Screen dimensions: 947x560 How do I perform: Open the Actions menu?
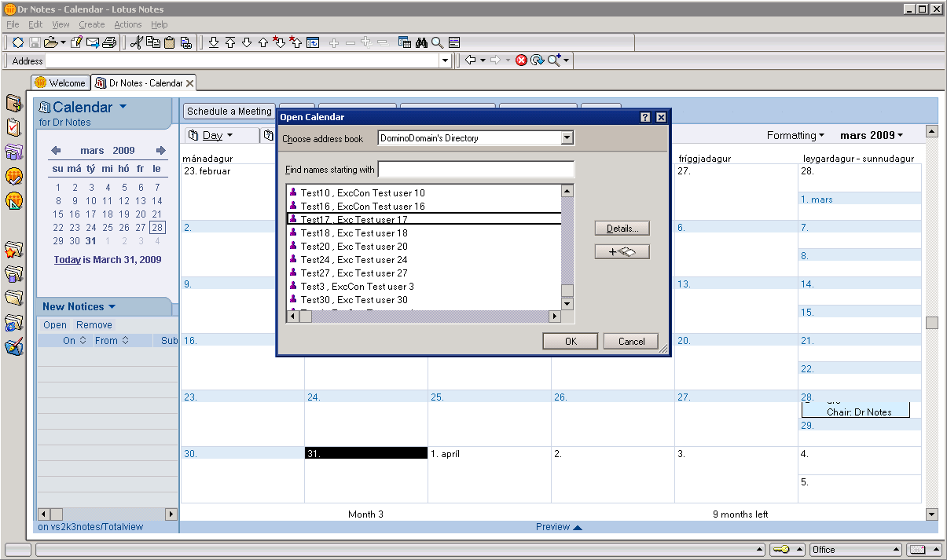pyautogui.click(x=128, y=24)
